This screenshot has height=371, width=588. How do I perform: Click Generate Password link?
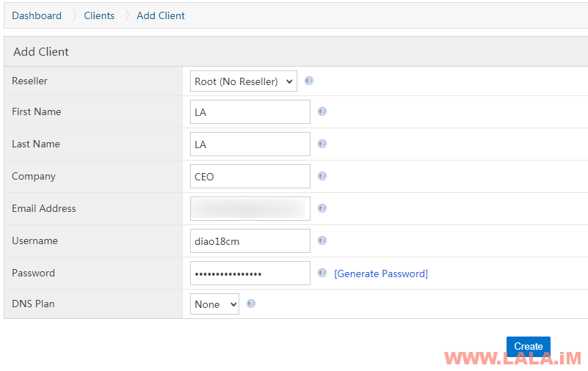coord(381,273)
